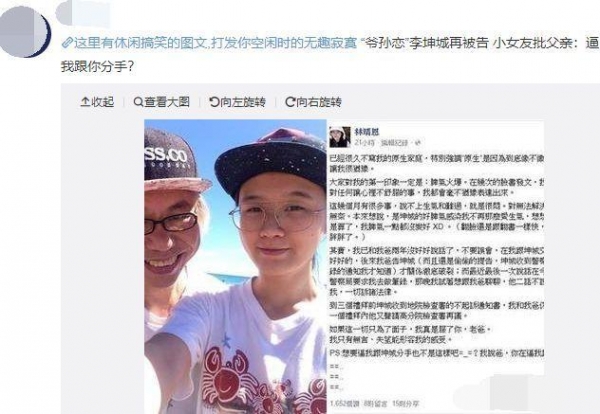Click the collapse up-arrow icon beside 收起
The image size is (600, 414).
coord(85,102)
